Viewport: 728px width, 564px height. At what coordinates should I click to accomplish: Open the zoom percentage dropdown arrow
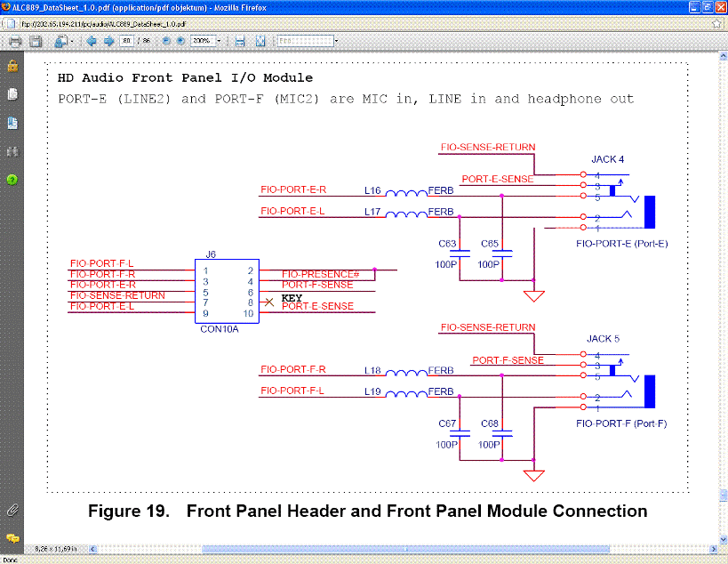tap(219, 41)
